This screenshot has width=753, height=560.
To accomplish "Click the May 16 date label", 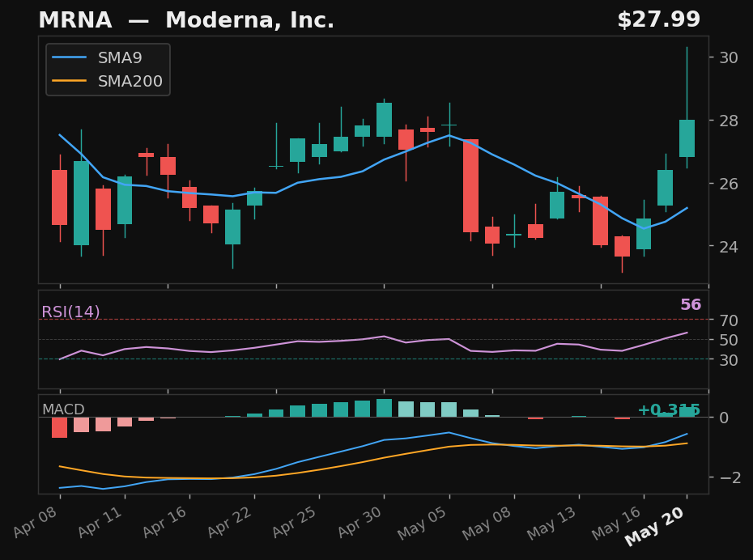I will [x=617, y=523].
